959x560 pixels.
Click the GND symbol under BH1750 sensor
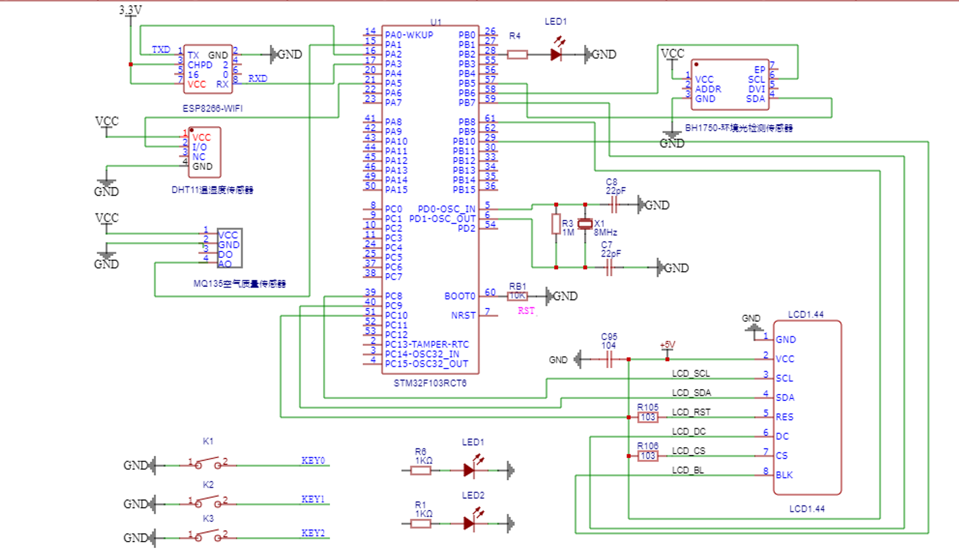coord(672,140)
